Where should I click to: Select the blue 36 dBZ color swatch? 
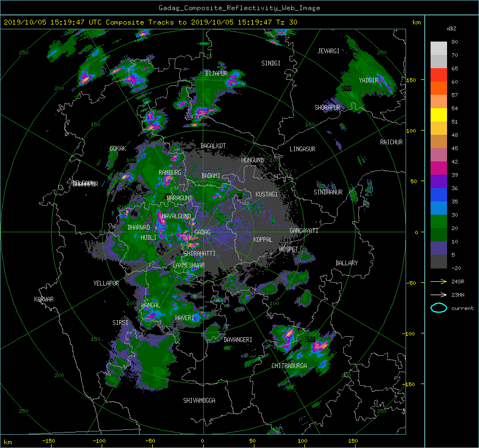point(439,194)
